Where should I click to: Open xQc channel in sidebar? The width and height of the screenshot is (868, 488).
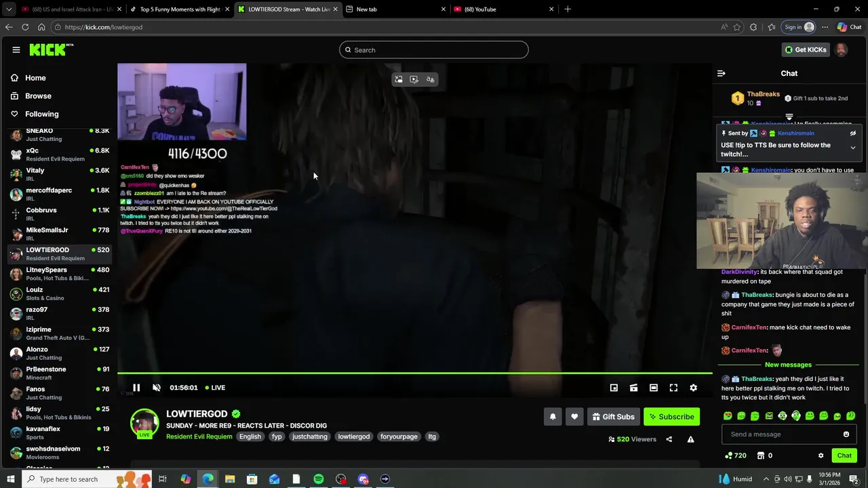[x=60, y=155]
